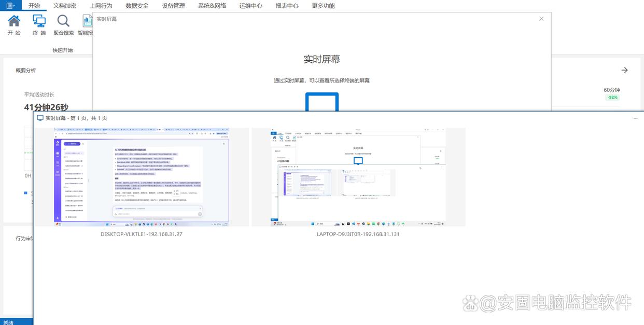The width and height of the screenshot is (644, 325).
Task: Close the 实时屏幕 intro dialog
Action: [541, 19]
